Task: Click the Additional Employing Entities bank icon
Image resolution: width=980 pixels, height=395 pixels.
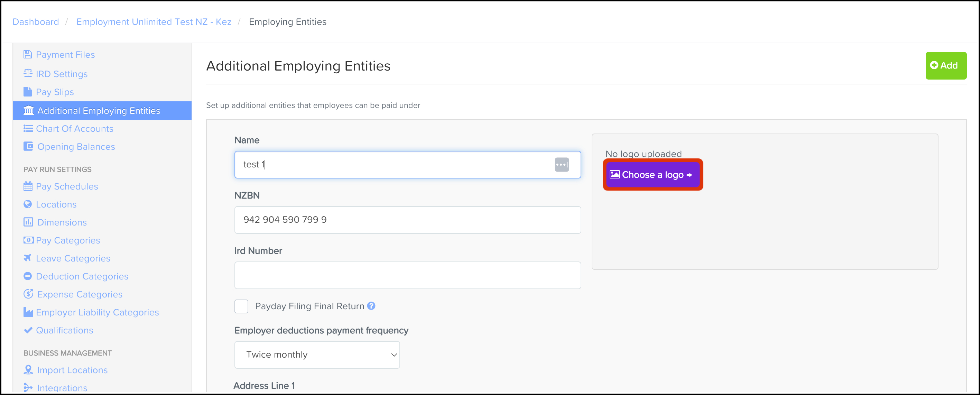Action: coord(29,110)
